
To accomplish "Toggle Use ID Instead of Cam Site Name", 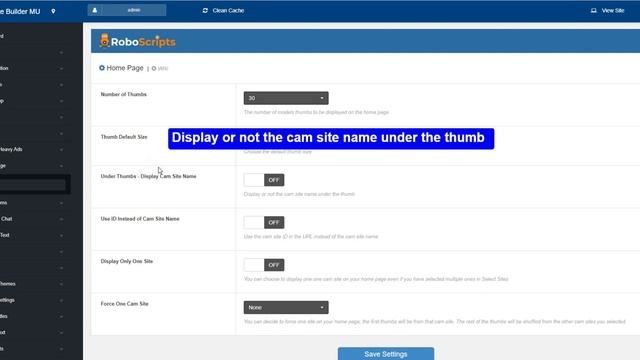I will point(264,222).
